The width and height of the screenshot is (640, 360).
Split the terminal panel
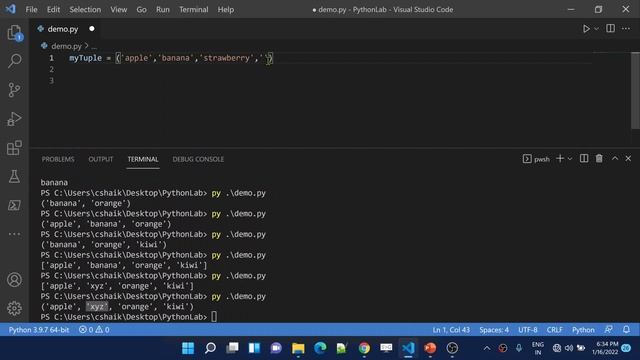[584, 158]
